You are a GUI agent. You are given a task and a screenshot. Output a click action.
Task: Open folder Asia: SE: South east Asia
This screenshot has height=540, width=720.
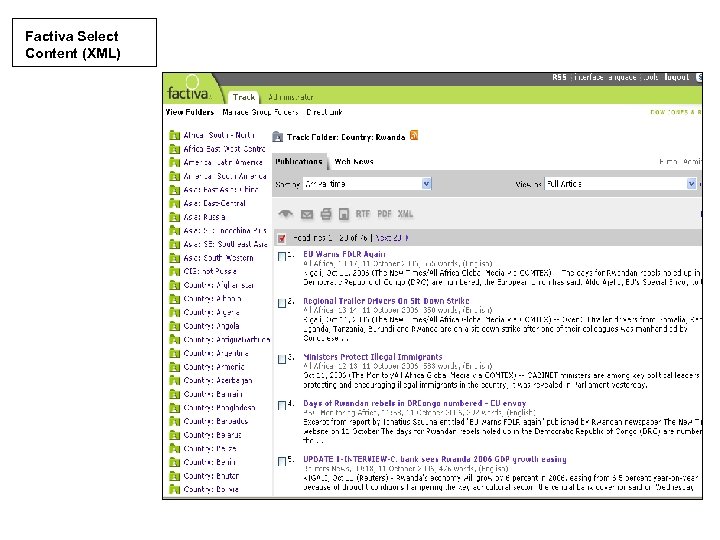point(225,244)
